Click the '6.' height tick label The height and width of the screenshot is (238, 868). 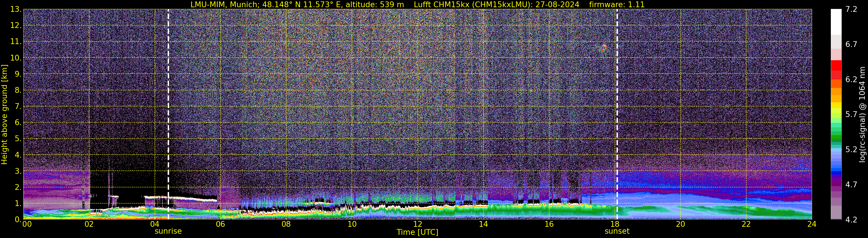pos(18,123)
